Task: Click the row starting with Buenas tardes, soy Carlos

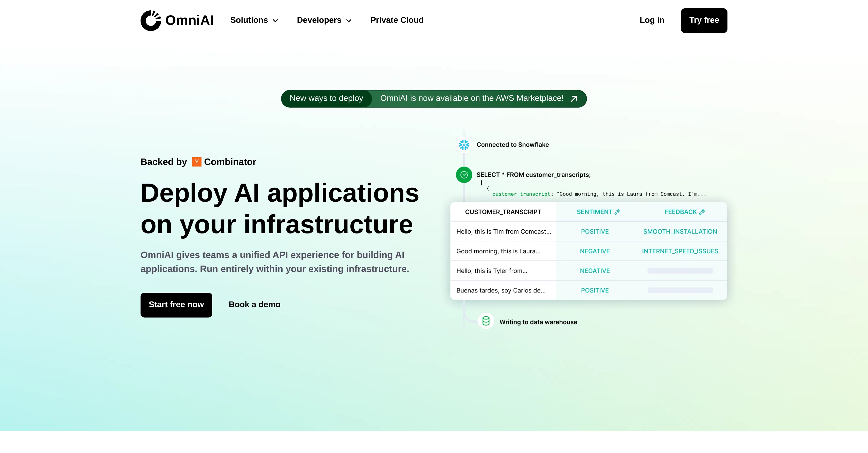Action: pyautogui.click(x=501, y=290)
